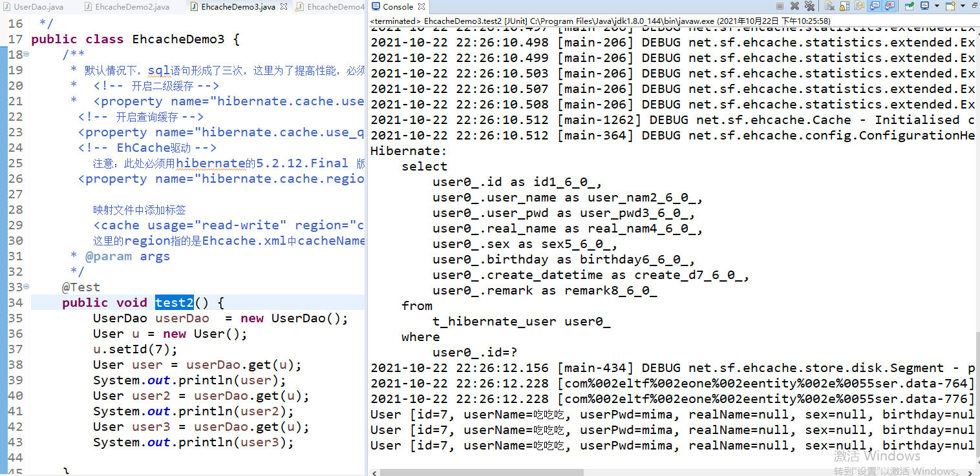Click 'user0_.birthday as birthday6_6_0_,' line
Image resolution: width=980 pixels, height=476 pixels.
(564, 259)
